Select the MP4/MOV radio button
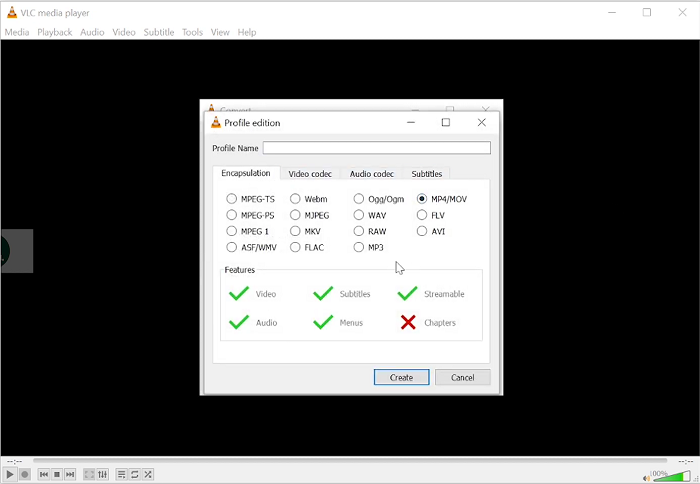Viewport: 700px width, 484px height. pyautogui.click(x=422, y=199)
